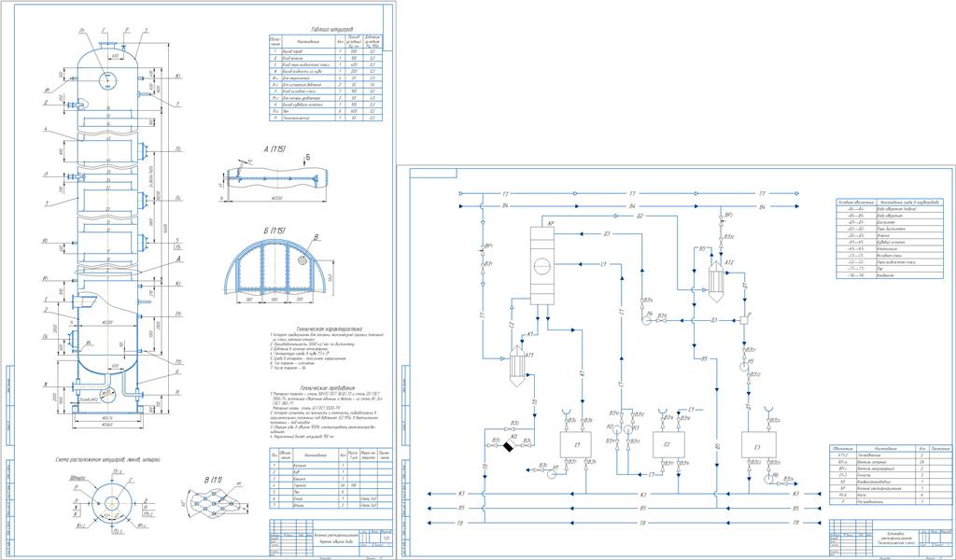Viewport: 956px width, 560px height.
Task: Click the right sheet's "Установка ректификационная" title block
Action: pyautogui.click(x=893, y=538)
